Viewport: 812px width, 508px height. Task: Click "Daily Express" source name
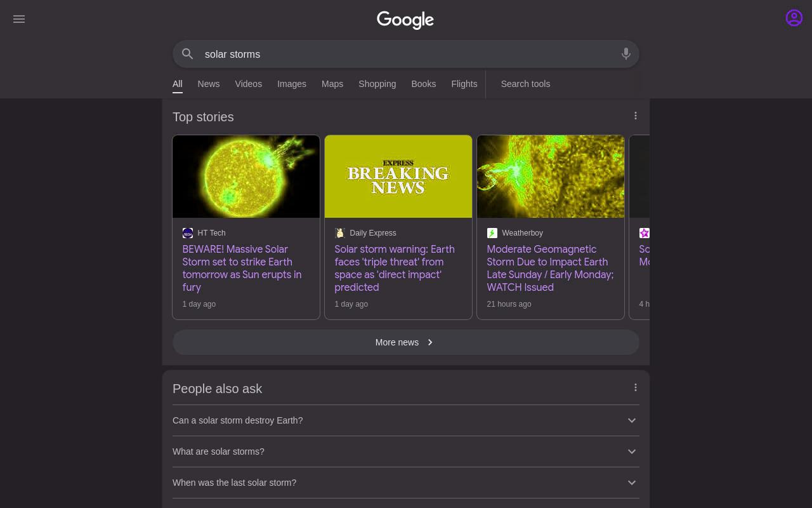point(373,233)
